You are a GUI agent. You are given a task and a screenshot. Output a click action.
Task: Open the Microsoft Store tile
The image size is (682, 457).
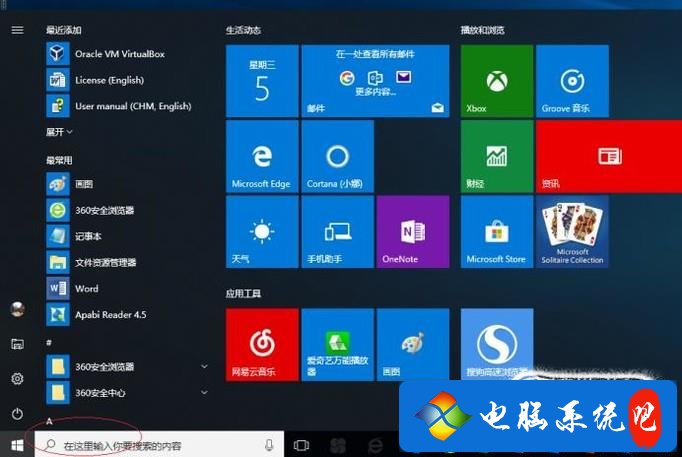(x=497, y=232)
